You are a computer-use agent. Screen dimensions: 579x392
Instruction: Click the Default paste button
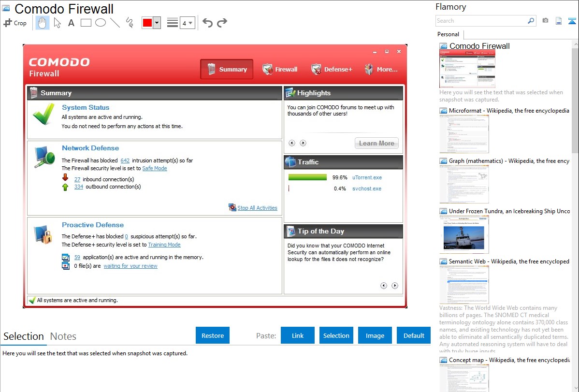[x=414, y=335]
